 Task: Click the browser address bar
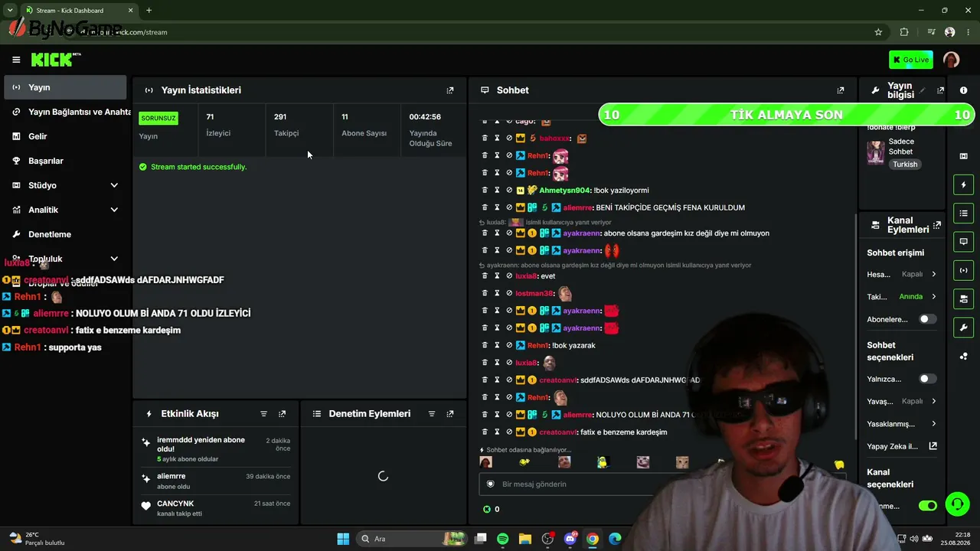point(490,32)
